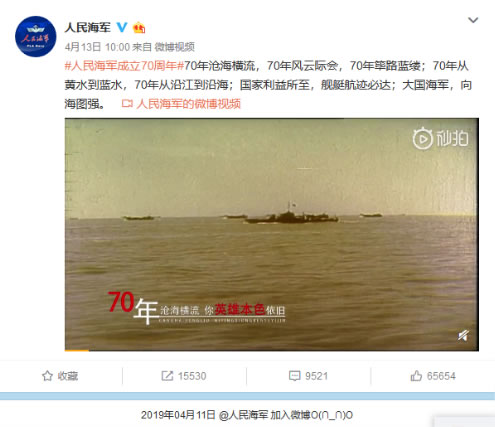Click the 70年 video caption overlay

tap(197, 307)
